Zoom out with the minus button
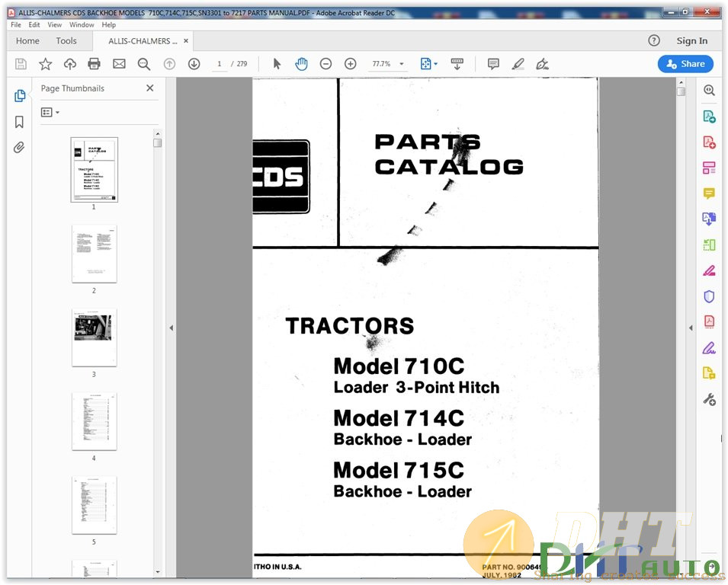Screen dimensions: 728x585 point(326,64)
